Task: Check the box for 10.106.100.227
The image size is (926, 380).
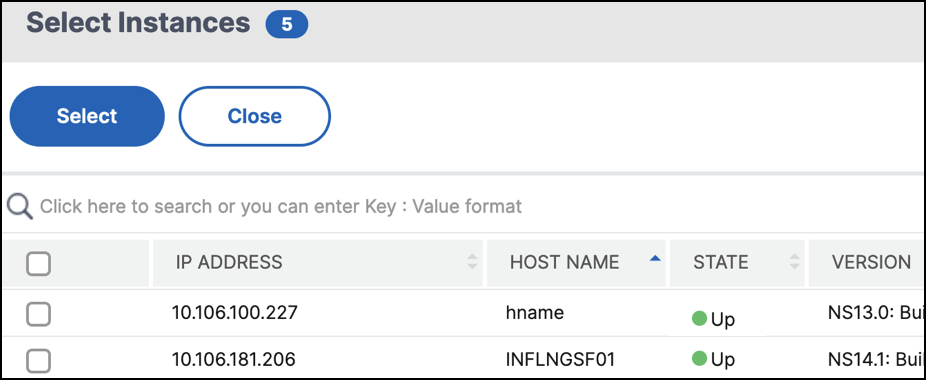Action: [x=38, y=314]
